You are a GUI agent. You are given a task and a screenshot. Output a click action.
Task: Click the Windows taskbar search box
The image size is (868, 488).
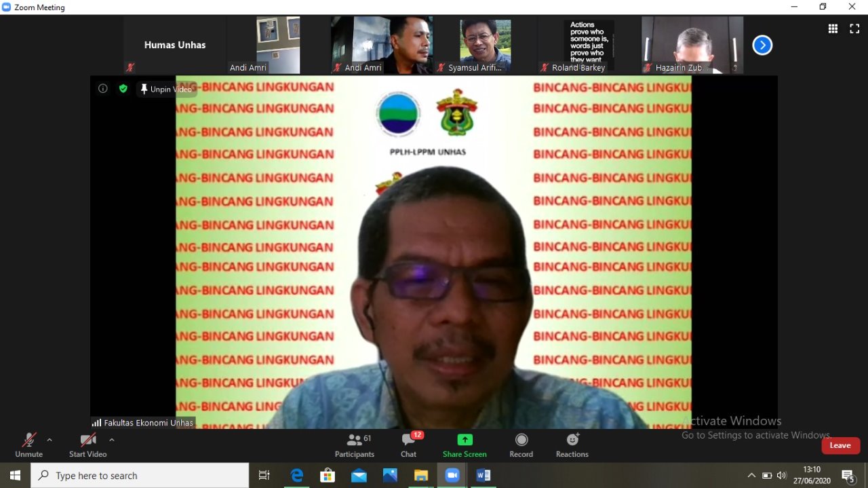pos(140,476)
